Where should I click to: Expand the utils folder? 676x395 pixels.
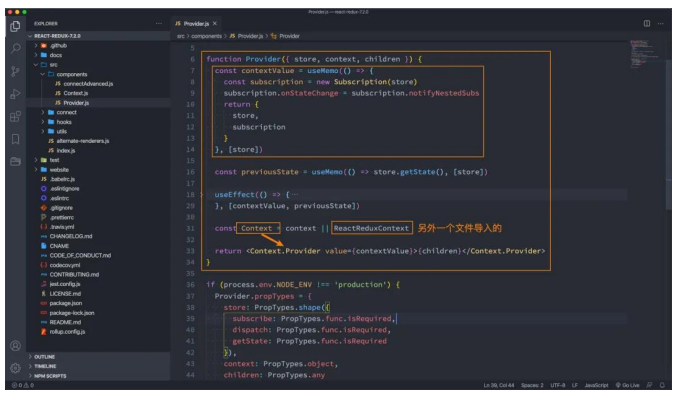click(x=62, y=131)
